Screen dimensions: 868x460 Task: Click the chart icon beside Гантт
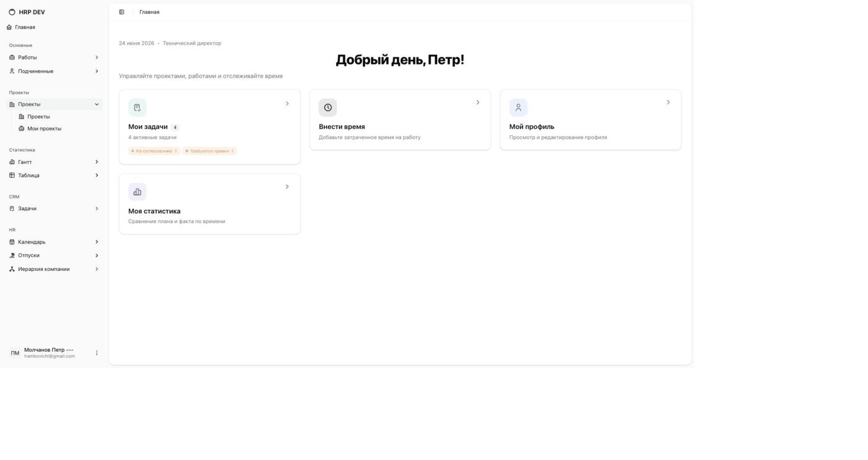tap(12, 162)
